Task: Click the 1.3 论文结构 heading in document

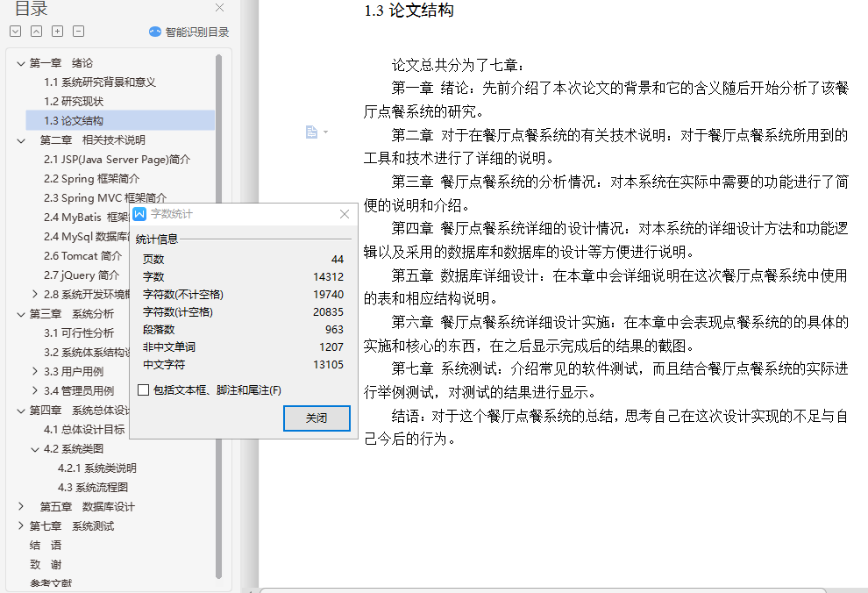Action: click(409, 10)
